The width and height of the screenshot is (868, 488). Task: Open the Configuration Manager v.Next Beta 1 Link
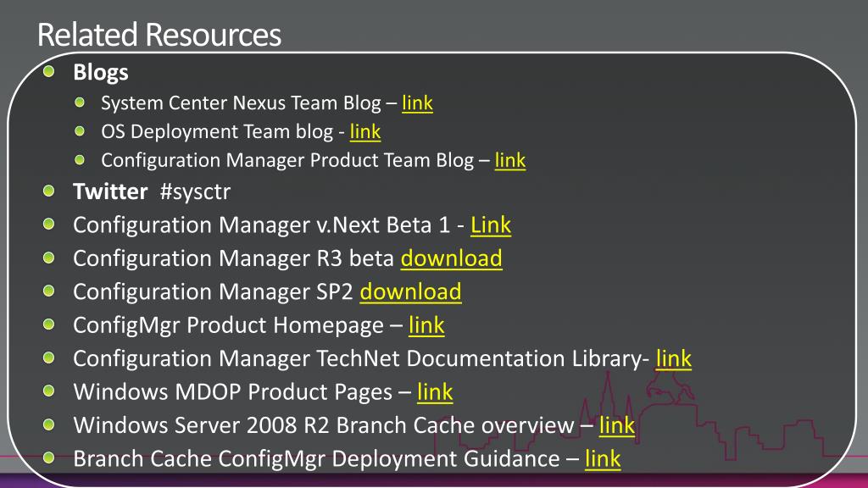pos(491,225)
